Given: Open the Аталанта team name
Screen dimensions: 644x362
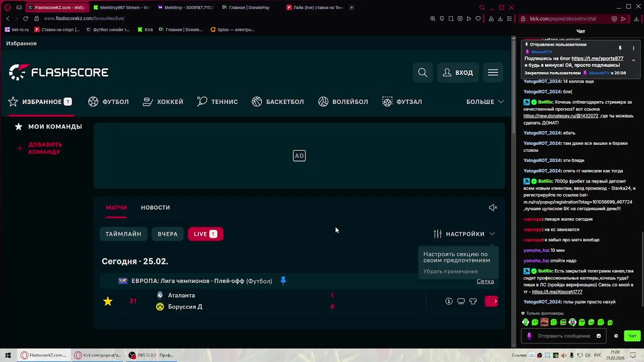Looking at the screenshot, I should click(181, 296).
